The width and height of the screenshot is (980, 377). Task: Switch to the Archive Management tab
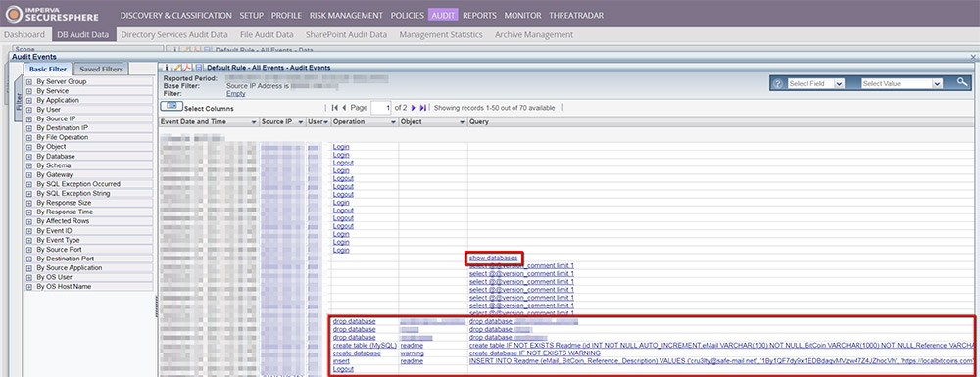534,35
